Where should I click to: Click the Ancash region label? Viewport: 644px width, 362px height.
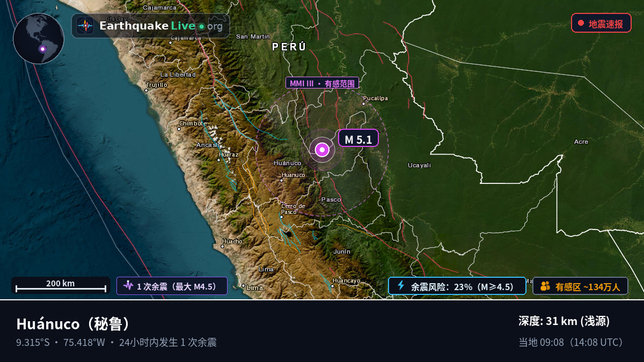pos(208,145)
